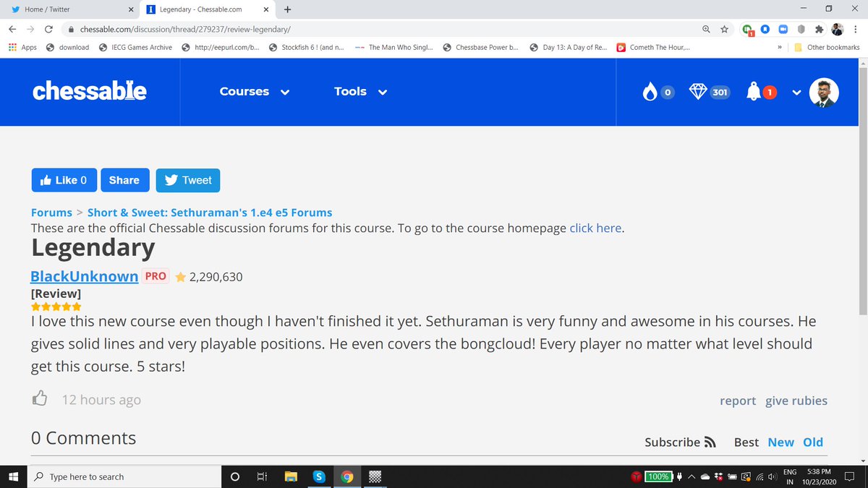Open the Action Center notifications
The width and height of the screenshot is (868, 488).
[849, 476]
